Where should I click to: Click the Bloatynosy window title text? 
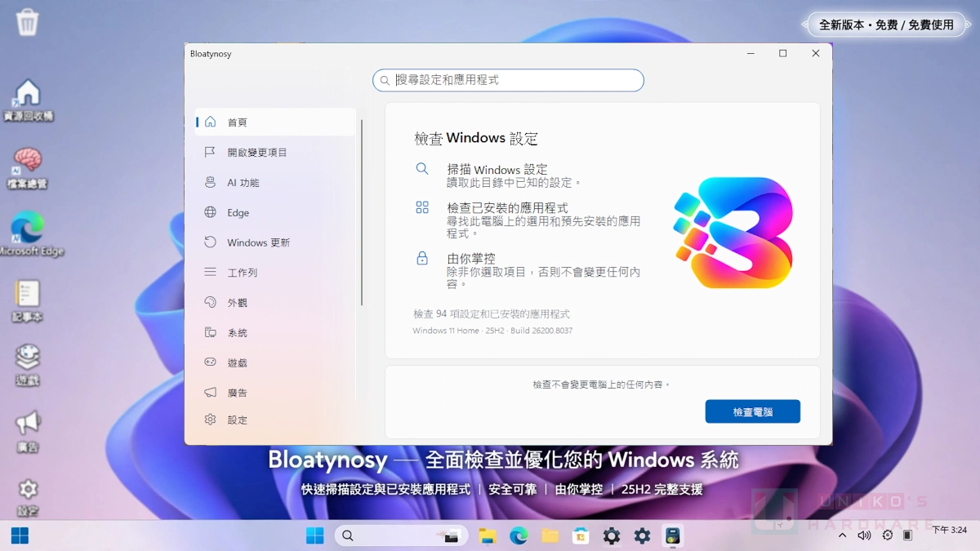coord(211,54)
